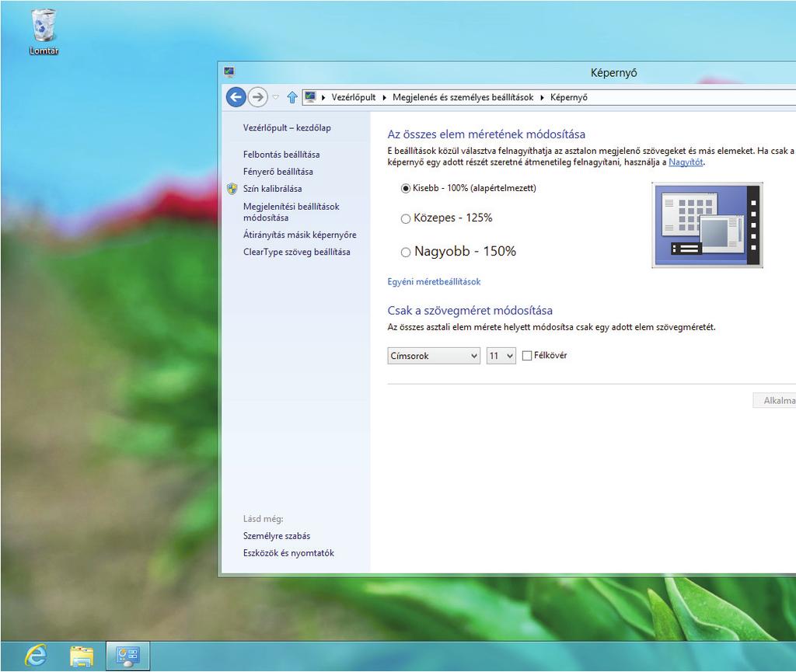Click the Lásd még: label
Viewport: 796px width, 672px height.
(x=263, y=519)
